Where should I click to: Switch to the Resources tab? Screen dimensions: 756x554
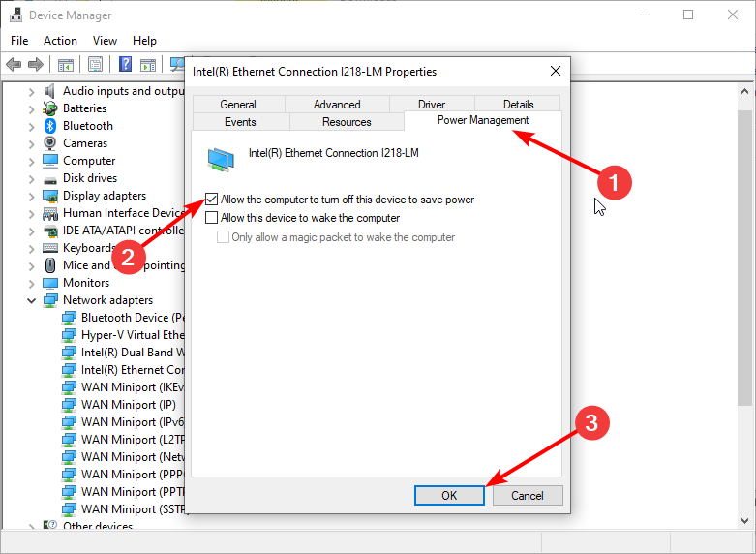click(347, 122)
